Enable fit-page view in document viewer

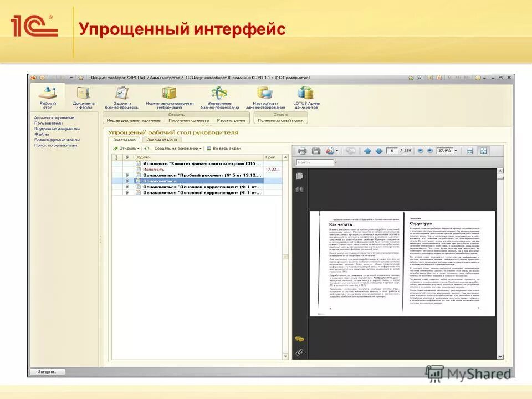[x=485, y=150]
